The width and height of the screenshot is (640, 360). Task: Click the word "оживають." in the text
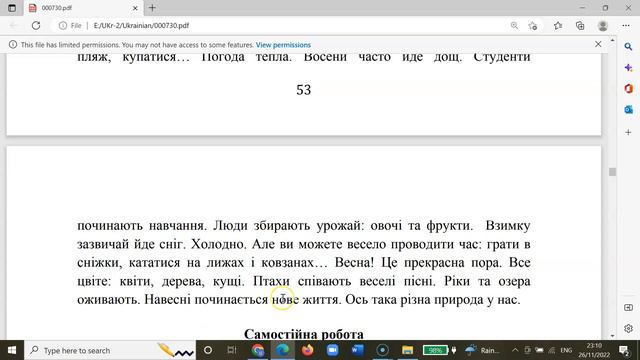point(109,300)
